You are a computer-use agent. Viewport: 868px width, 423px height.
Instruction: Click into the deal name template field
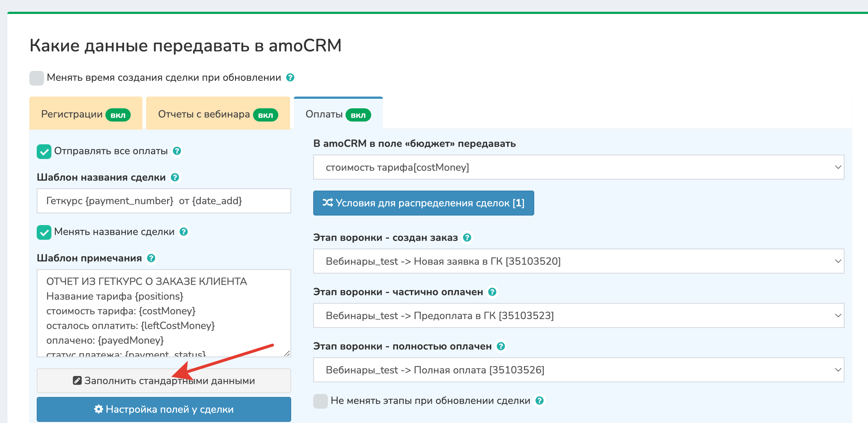164,201
